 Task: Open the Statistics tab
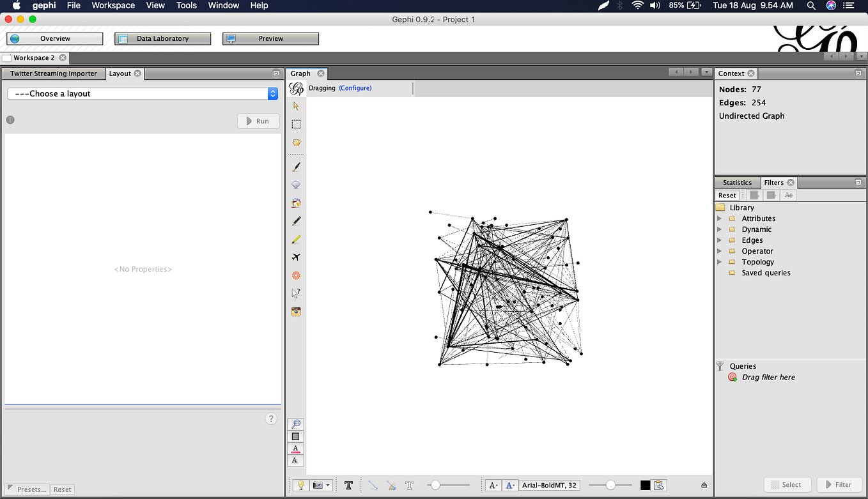pyautogui.click(x=737, y=182)
